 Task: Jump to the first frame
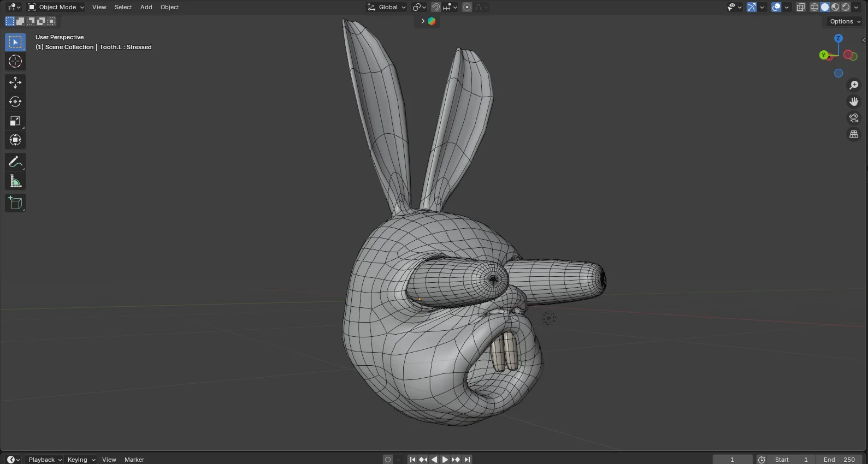pos(412,460)
